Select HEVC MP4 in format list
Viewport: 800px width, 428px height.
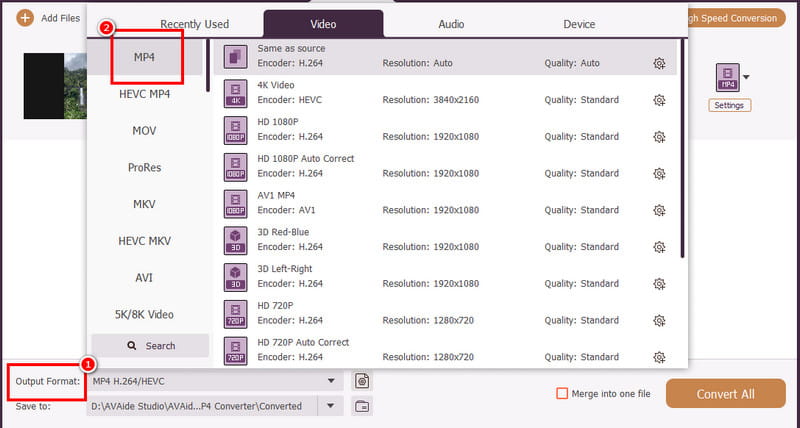143,94
